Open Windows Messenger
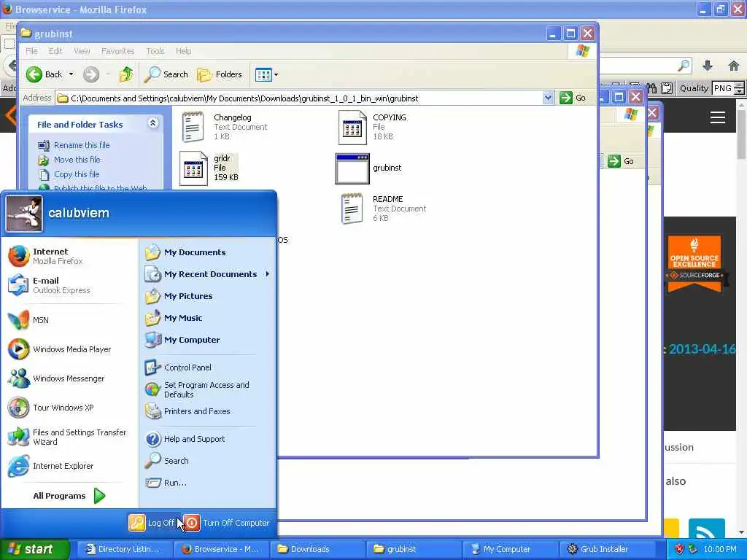The height and width of the screenshot is (560, 747). click(69, 378)
